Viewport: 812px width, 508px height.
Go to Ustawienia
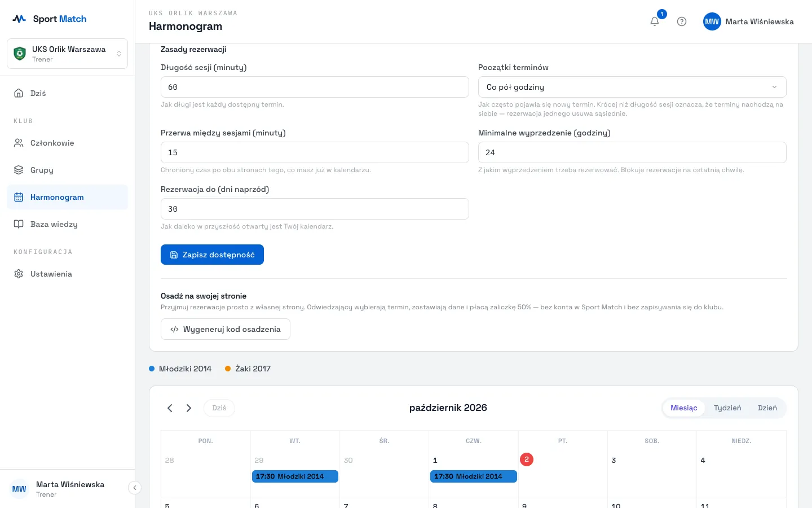(x=67, y=274)
